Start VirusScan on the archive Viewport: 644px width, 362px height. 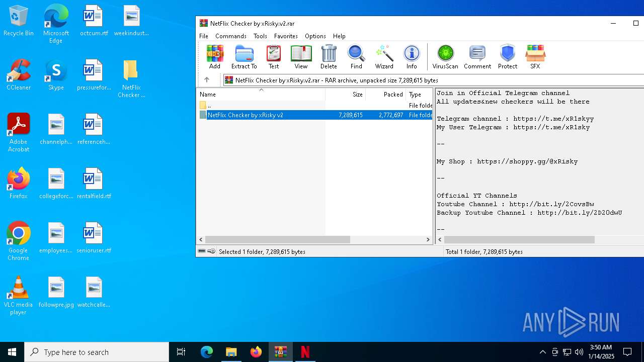click(x=445, y=57)
